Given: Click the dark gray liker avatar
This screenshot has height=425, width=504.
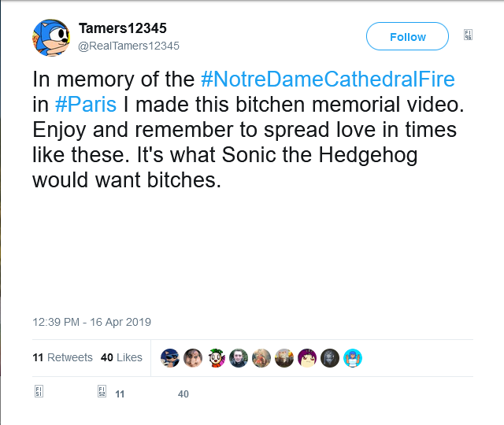Looking at the screenshot, I should [x=330, y=358].
